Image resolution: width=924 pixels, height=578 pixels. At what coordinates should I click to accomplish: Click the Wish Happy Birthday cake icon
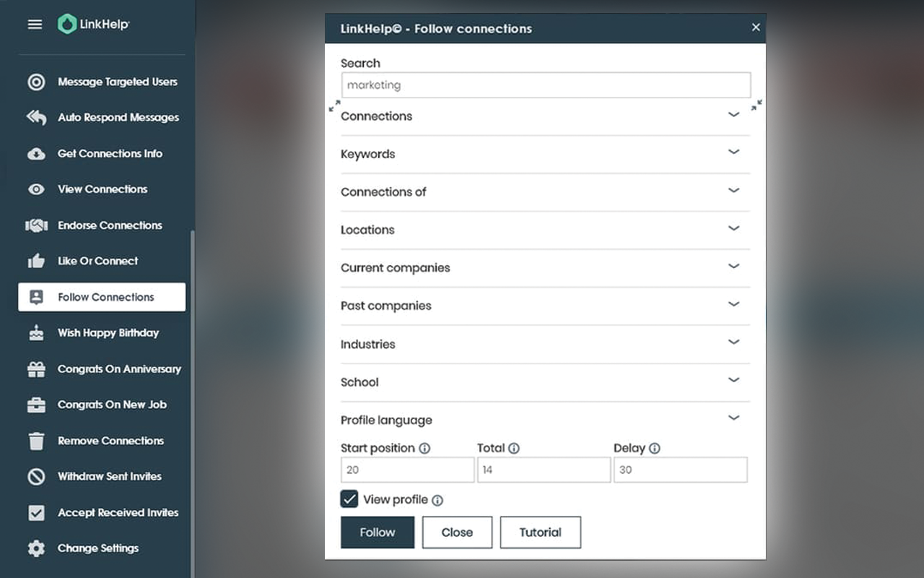[36, 333]
